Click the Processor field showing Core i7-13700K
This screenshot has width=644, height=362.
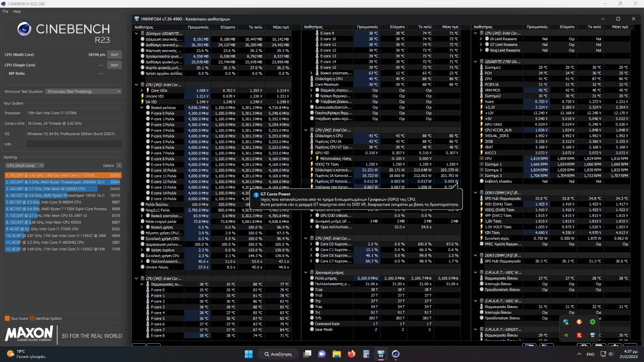[74, 113]
